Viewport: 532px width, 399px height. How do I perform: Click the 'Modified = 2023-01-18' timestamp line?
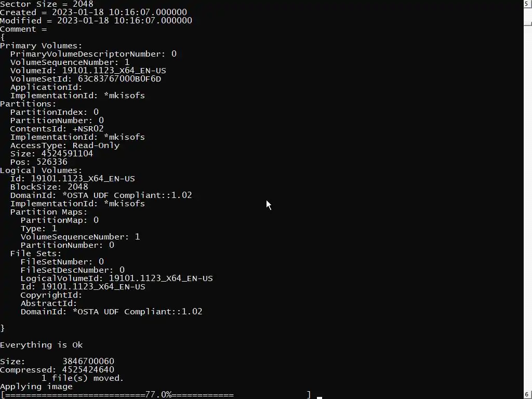(x=96, y=20)
